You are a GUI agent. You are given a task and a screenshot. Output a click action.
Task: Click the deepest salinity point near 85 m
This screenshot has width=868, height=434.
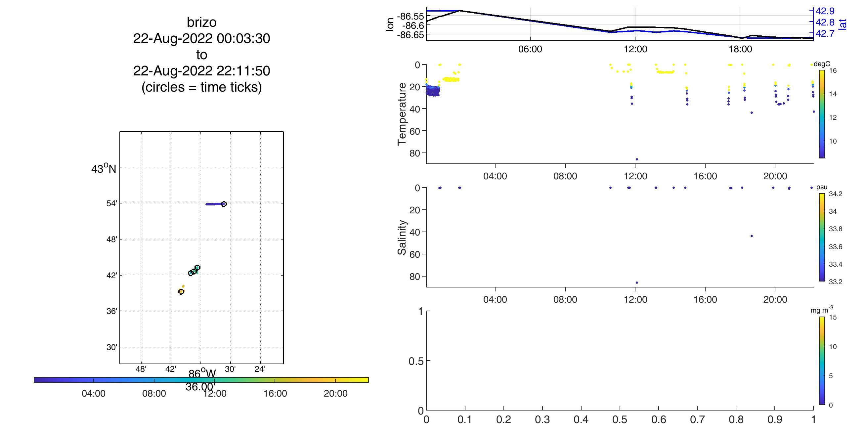637,282
